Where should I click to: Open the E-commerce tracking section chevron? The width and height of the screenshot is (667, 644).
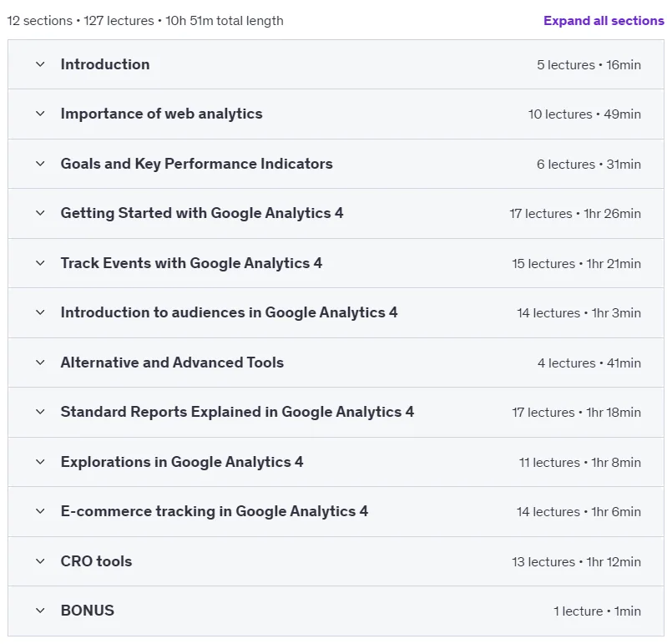[40, 511]
